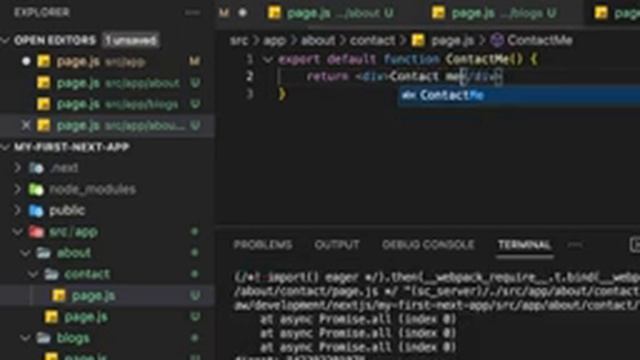Screen dimensions: 640x360
Task: Click the unsaved dot on first editor tab
Action: [x=242, y=13]
